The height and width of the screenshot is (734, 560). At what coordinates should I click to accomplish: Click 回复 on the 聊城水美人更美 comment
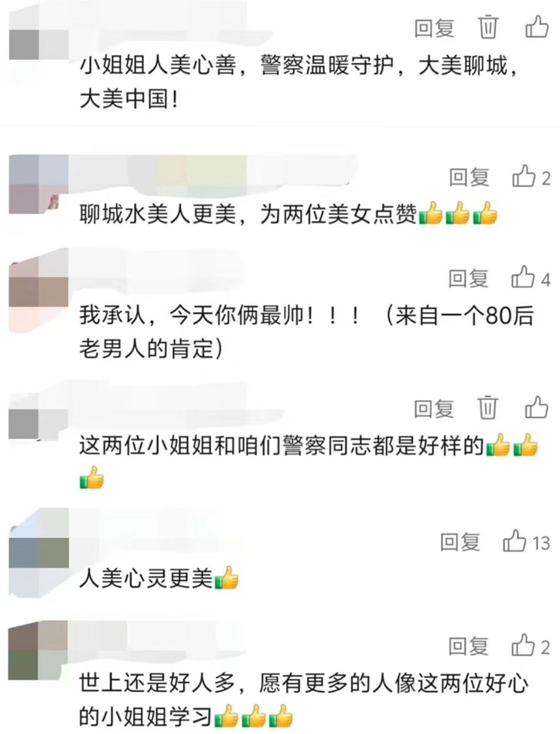click(469, 178)
